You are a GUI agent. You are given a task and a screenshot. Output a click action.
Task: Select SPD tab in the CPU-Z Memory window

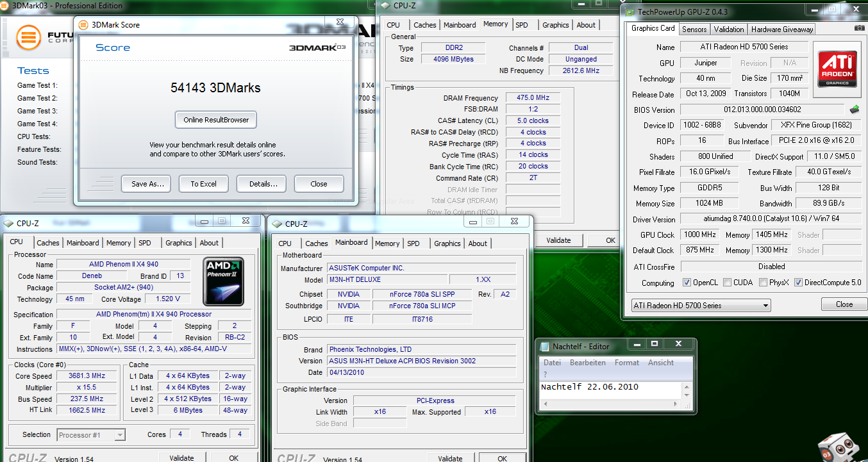pyautogui.click(x=522, y=25)
